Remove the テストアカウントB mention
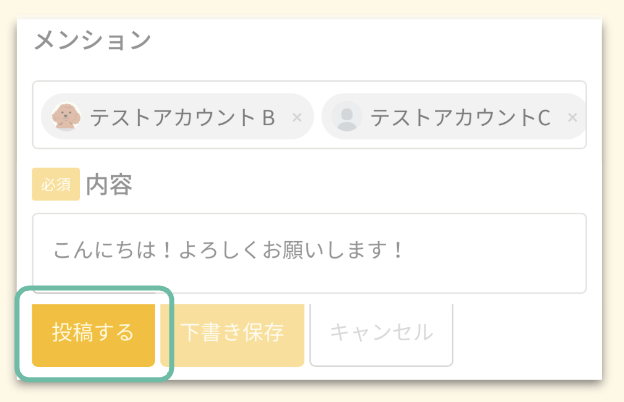The height and width of the screenshot is (402, 624). [x=297, y=118]
